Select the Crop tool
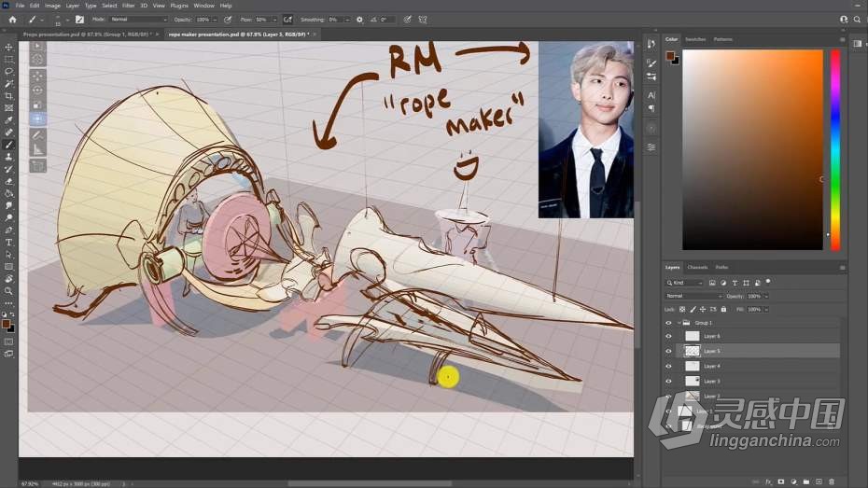The height and width of the screenshot is (488, 868). click(9, 96)
